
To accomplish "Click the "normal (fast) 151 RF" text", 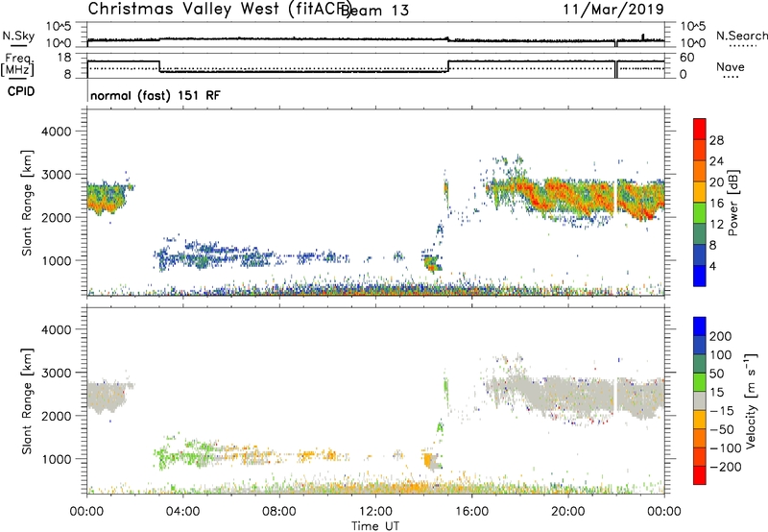I will pos(156,95).
